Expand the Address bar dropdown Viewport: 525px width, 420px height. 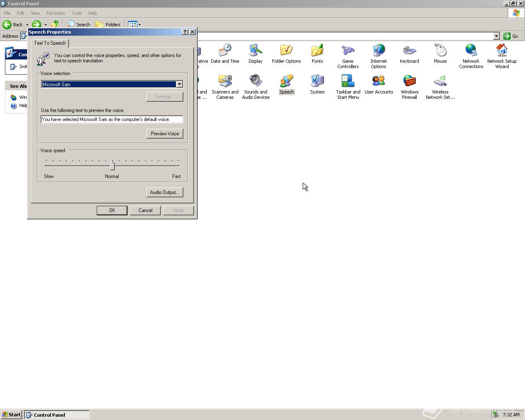[496, 36]
